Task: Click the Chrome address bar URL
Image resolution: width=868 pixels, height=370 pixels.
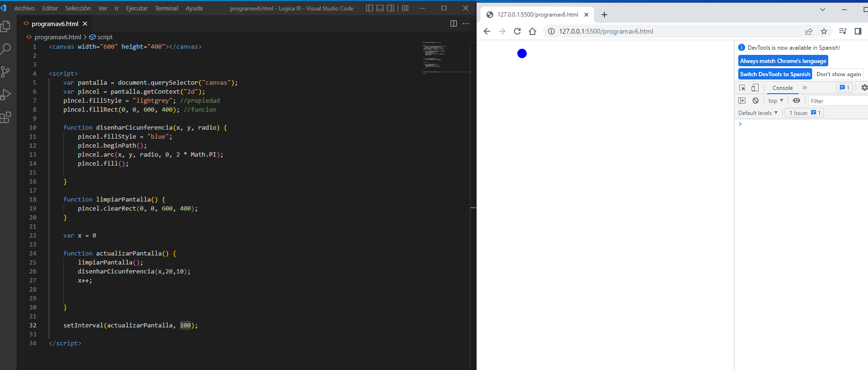Action: 606,31
